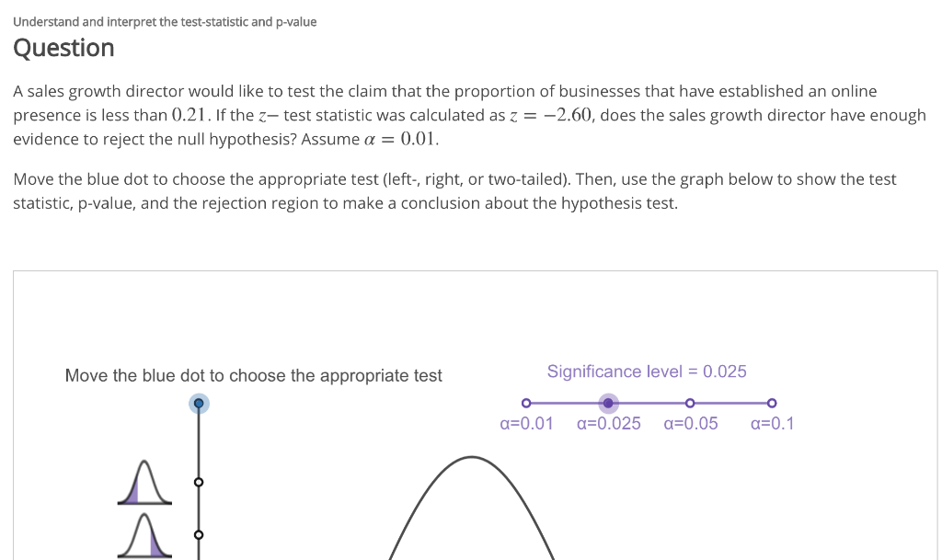Click the 'Question' heading
This screenshot has height=560, width=942.
(63, 48)
